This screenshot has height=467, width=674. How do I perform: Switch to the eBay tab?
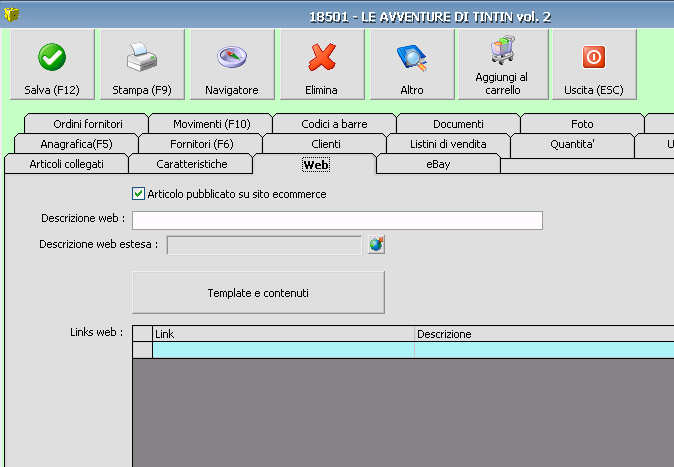pos(438,164)
